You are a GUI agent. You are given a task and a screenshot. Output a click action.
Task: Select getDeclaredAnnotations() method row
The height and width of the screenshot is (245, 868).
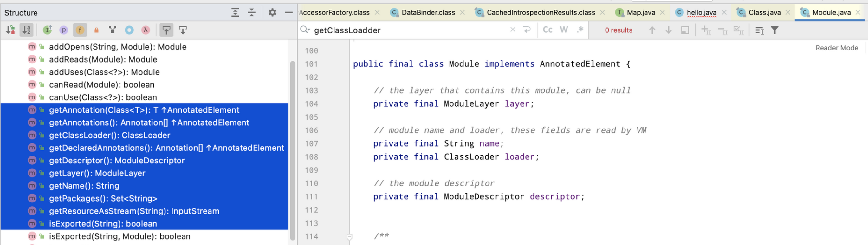pyautogui.click(x=144, y=148)
